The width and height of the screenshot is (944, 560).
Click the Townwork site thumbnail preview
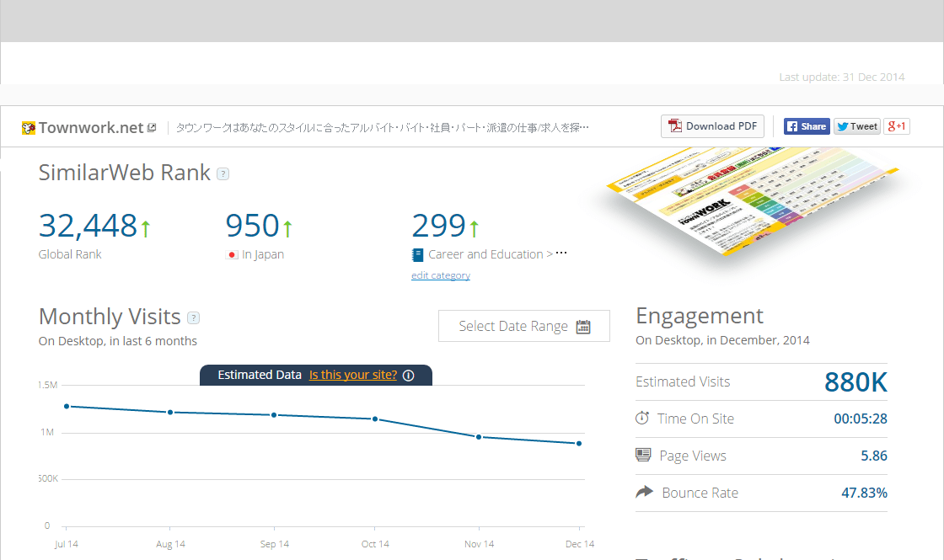[x=753, y=201]
